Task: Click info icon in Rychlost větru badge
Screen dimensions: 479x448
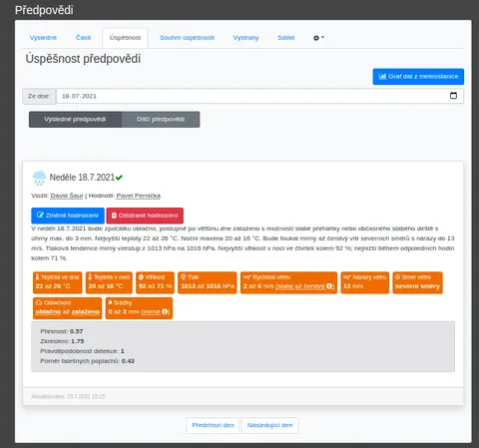Action: pyautogui.click(x=329, y=286)
